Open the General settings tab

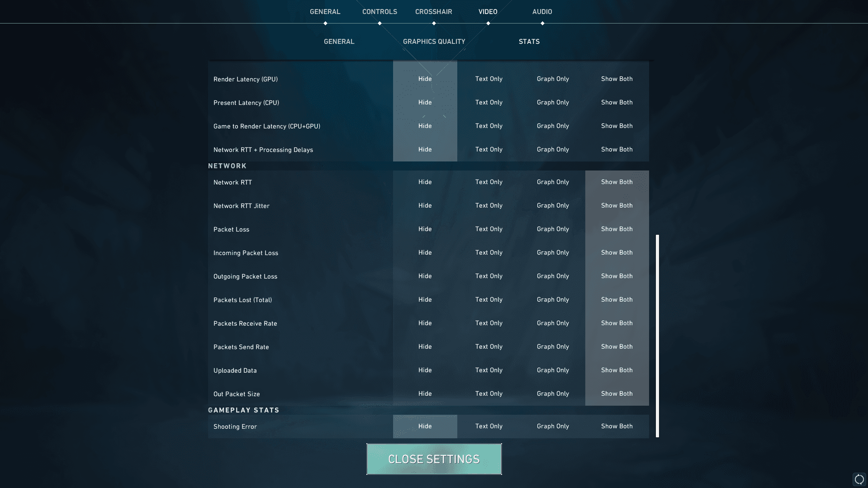(325, 12)
